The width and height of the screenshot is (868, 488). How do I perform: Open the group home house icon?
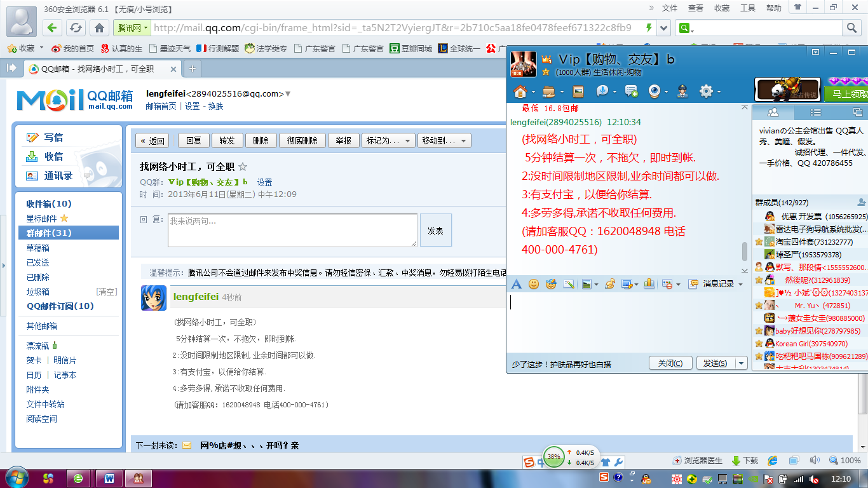tap(520, 91)
